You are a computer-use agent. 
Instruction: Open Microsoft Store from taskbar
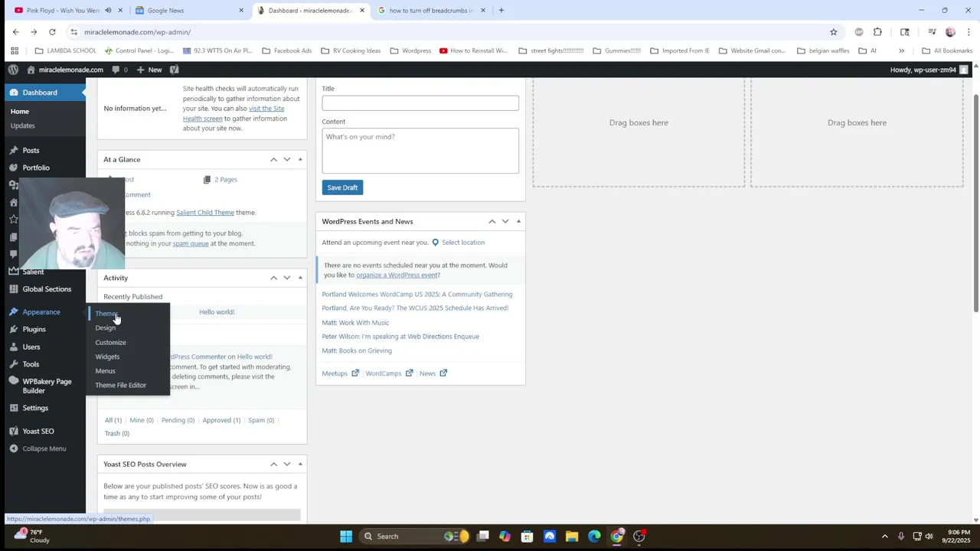point(527,536)
